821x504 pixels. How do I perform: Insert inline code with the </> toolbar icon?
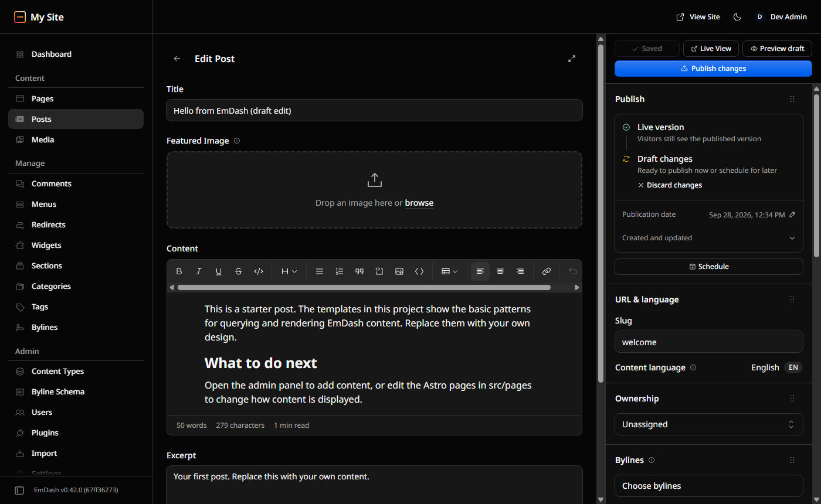259,271
